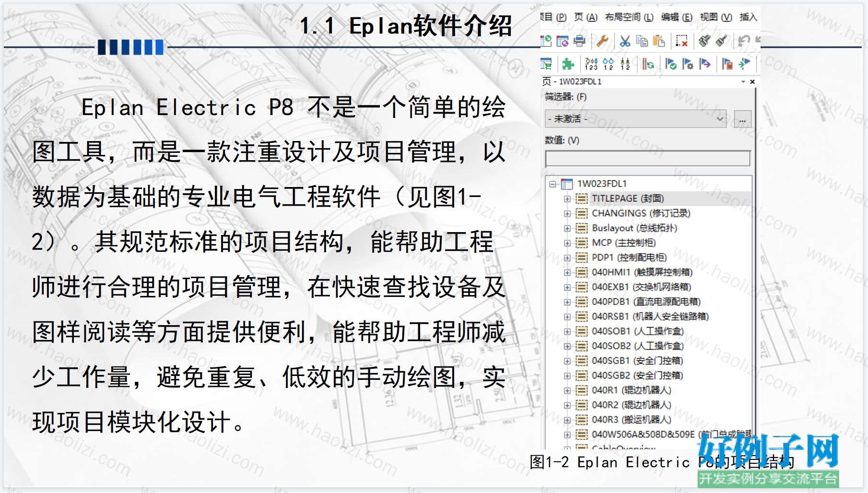868x493 pixels.
Task: Select 040R1 (辊边机器人) row
Action: (x=632, y=390)
